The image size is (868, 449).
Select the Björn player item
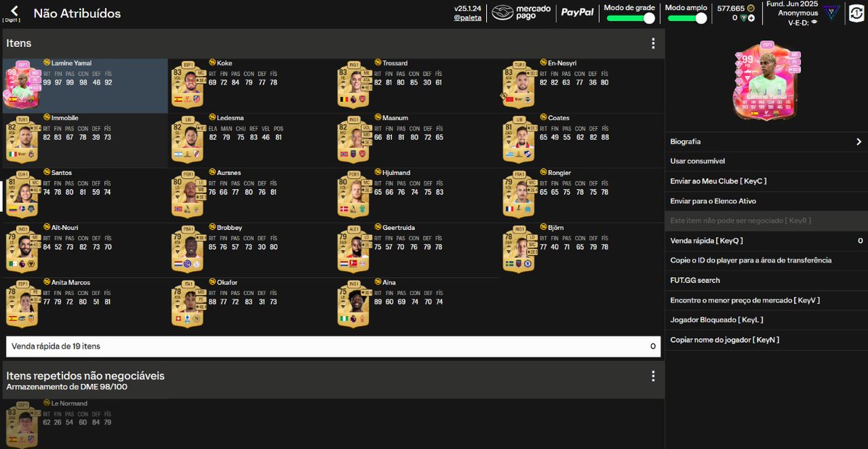[x=582, y=251]
